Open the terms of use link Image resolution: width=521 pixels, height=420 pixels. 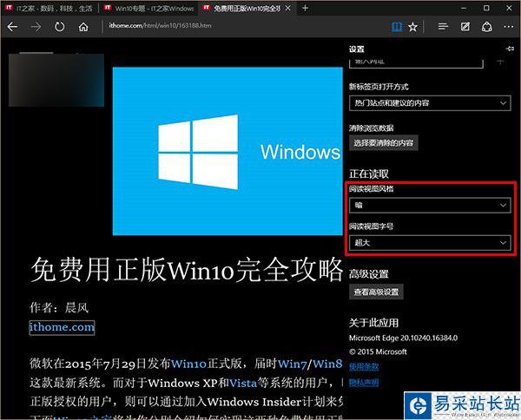[x=364, y=366]
